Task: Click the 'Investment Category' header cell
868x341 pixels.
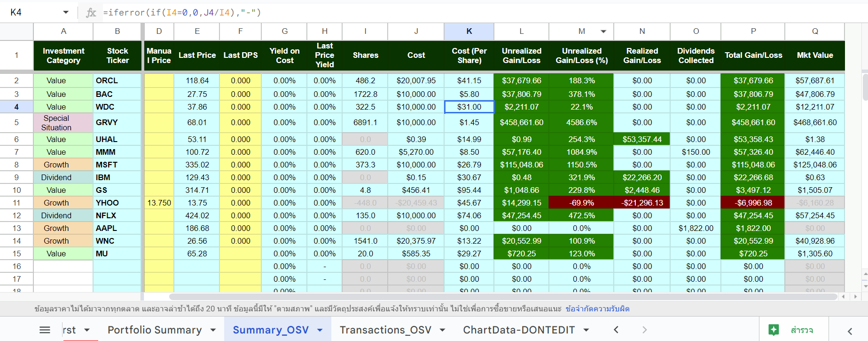Action: (63, 56)
